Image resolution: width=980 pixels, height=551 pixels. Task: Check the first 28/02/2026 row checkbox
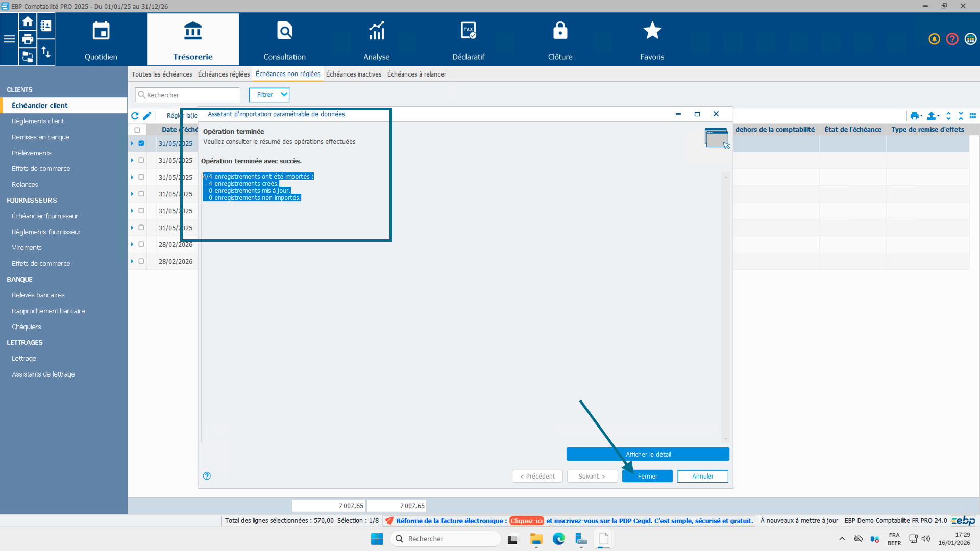point(141,244)
